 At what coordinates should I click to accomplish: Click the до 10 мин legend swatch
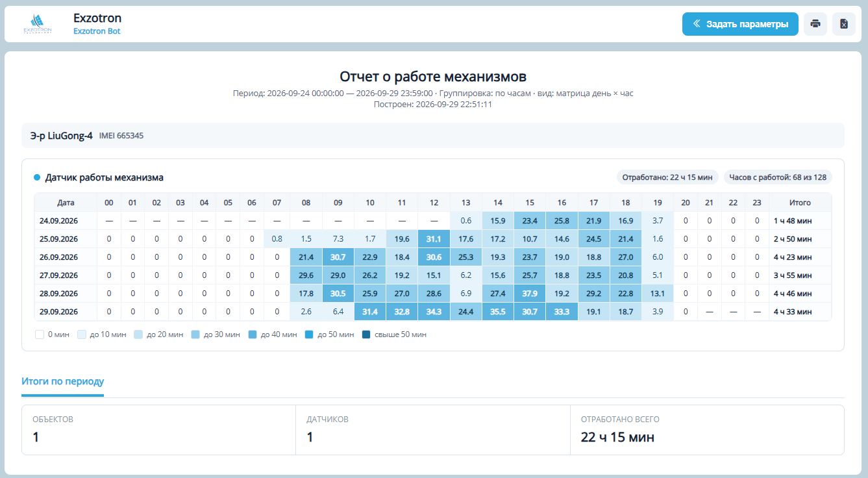[x=81, y=335]
